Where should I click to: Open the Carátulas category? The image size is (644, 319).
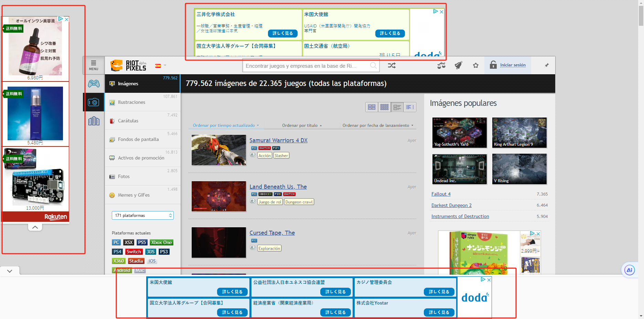coord(143,121)
